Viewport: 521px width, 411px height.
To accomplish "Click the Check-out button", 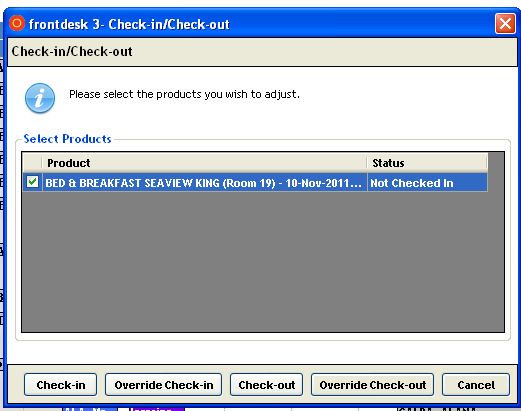I will (x=267, y=385).
